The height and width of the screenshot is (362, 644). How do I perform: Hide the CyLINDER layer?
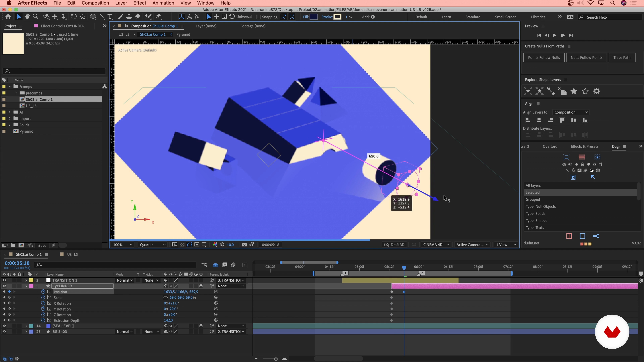(4, 286)
